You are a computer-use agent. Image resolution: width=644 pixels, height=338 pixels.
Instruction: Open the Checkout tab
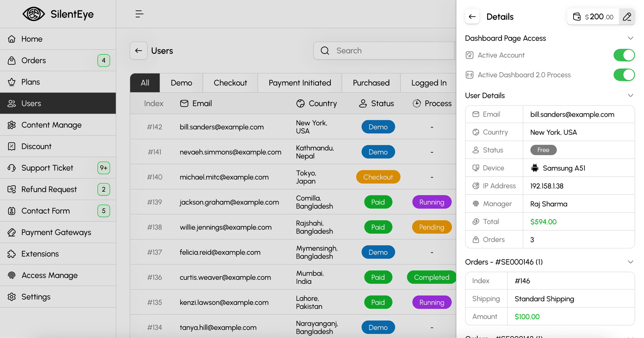point(230,83)
